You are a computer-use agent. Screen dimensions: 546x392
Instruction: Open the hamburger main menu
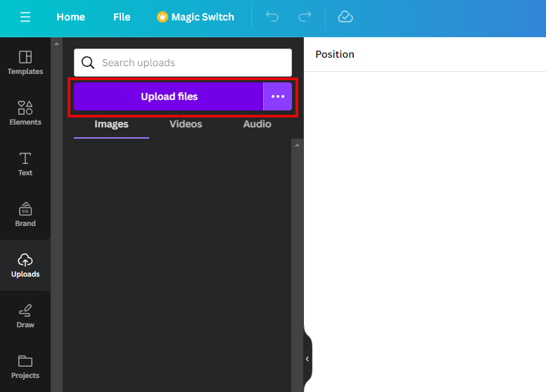click(25, 17)
